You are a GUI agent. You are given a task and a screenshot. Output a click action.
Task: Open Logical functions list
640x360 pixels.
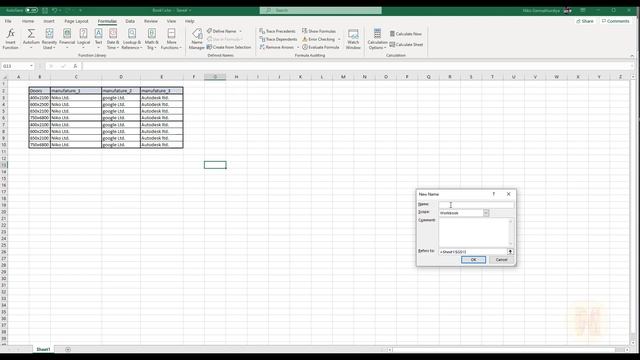point(83,39)
